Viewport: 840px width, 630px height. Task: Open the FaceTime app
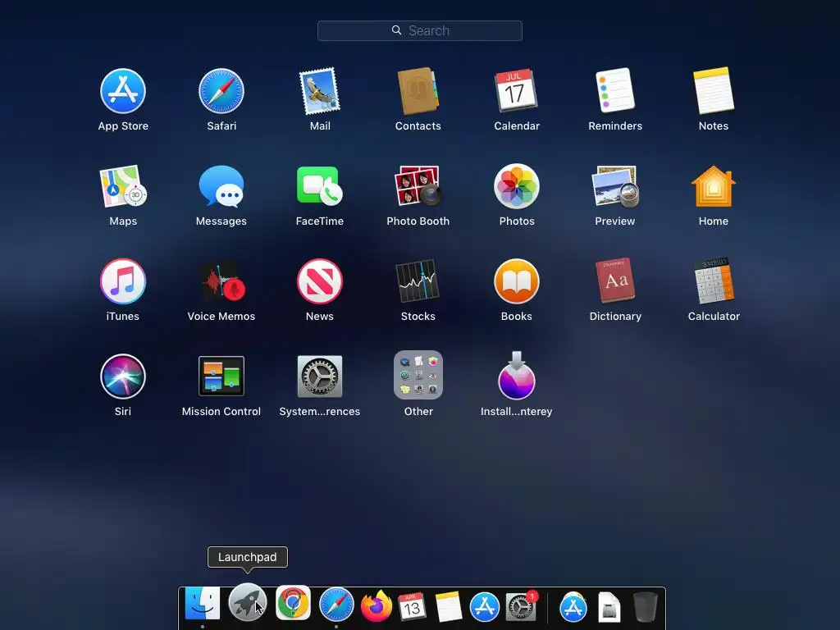click(320, 186)
